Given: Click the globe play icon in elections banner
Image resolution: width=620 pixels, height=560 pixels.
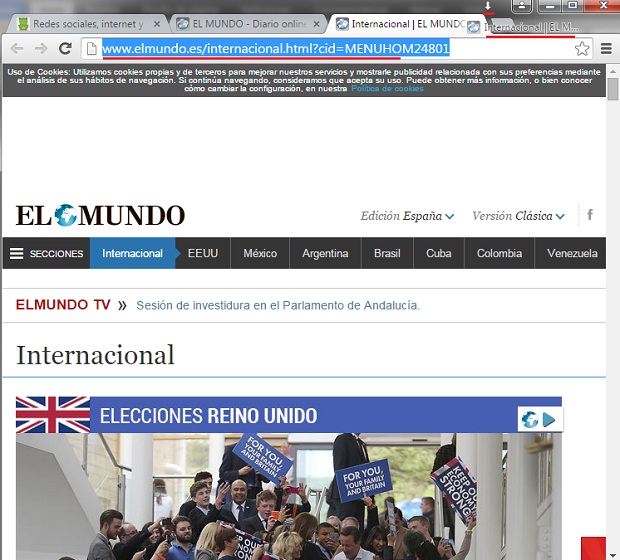Looking at the screenshot, I should click(538, 419).
